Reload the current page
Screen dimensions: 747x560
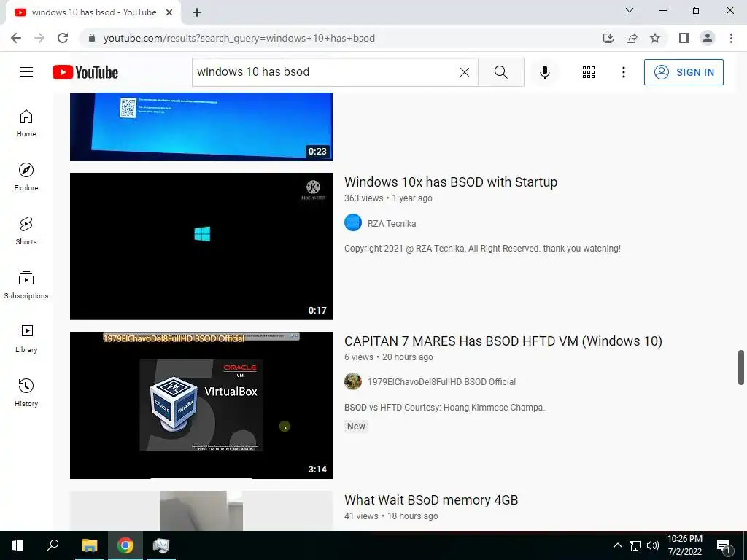63,38
